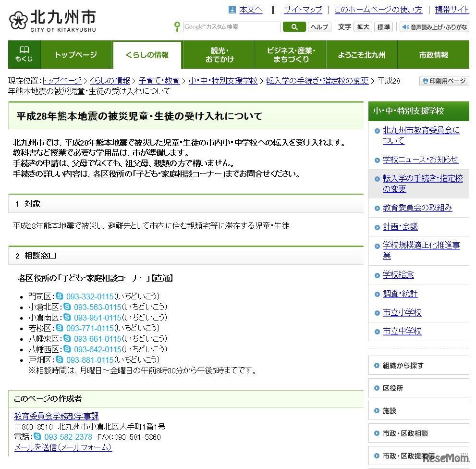Click the green search magnifier button
This screenshot has width=476, height=469.
click(x=294, y=27)
